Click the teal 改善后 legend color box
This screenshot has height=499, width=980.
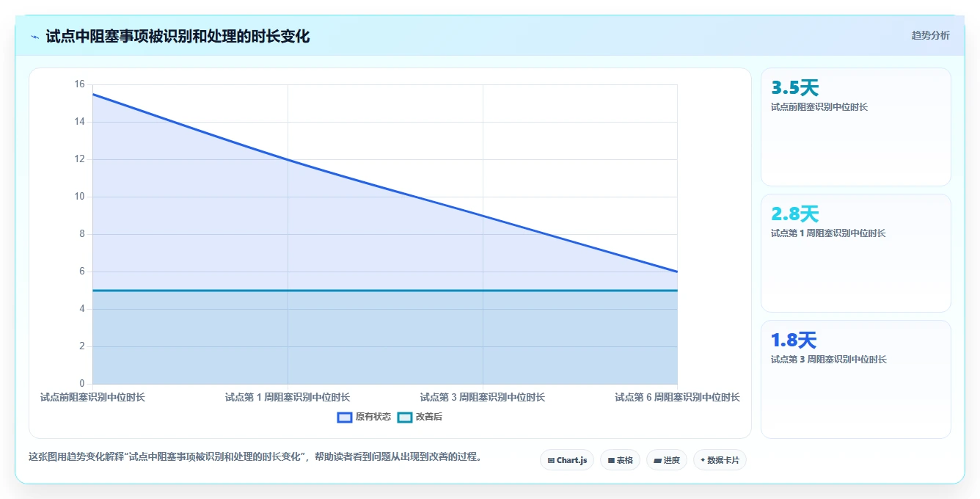pos(405,417)
